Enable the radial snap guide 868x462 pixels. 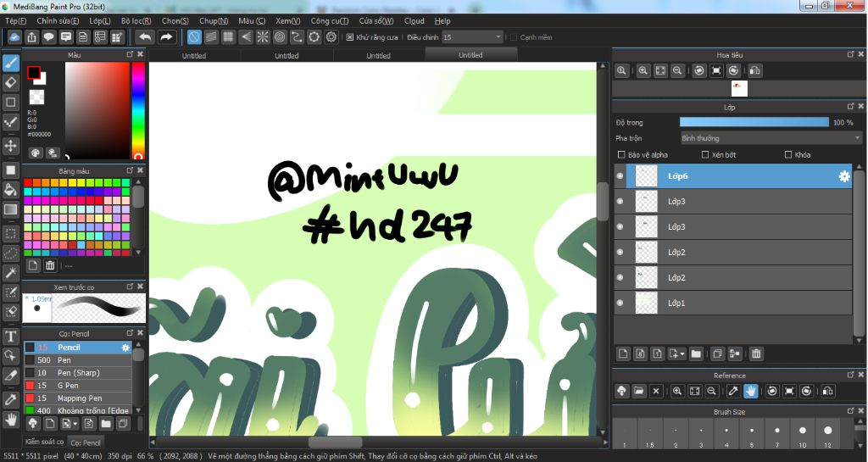[263, 37]
